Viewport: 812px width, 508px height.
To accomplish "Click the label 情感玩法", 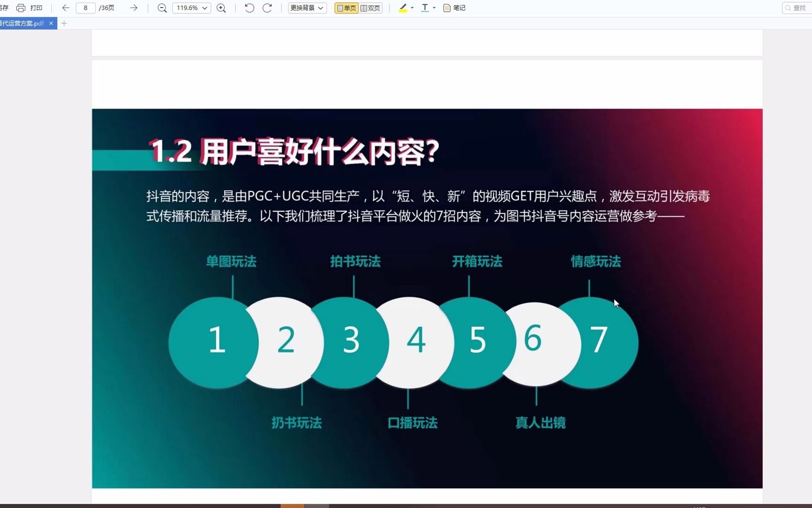I will click(596, 262).
